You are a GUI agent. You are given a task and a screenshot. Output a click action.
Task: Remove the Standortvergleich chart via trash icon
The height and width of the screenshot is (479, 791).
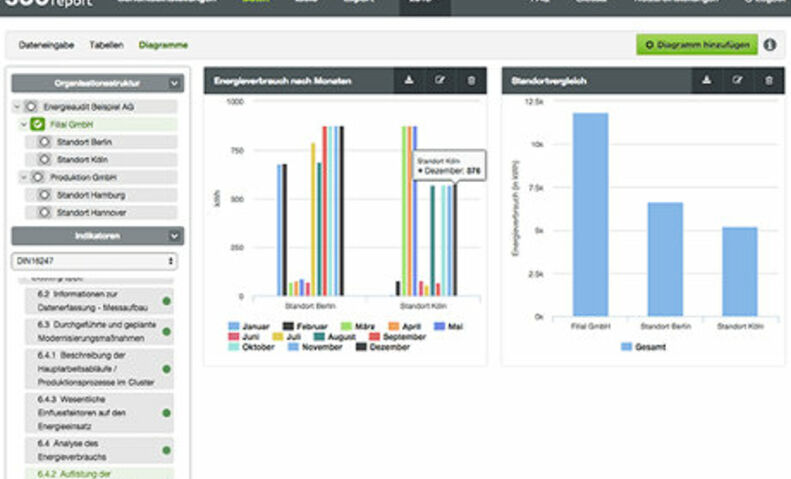coord(768,80)
